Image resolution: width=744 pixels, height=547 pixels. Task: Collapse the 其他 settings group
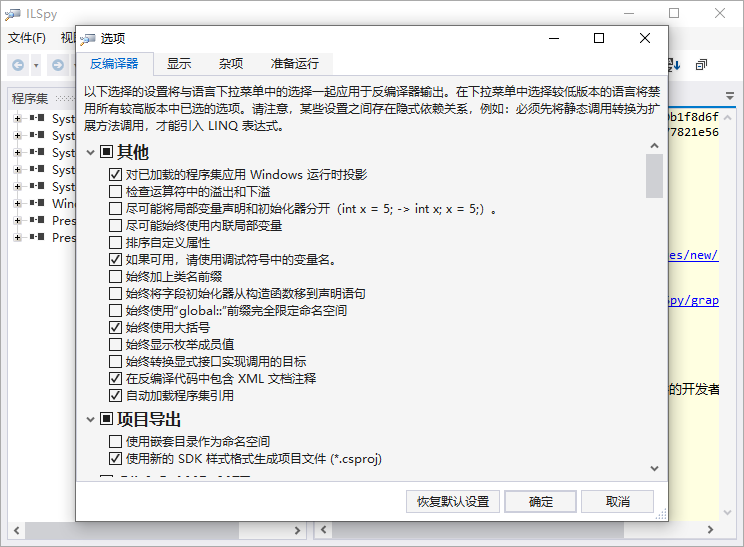pos(91,153)
